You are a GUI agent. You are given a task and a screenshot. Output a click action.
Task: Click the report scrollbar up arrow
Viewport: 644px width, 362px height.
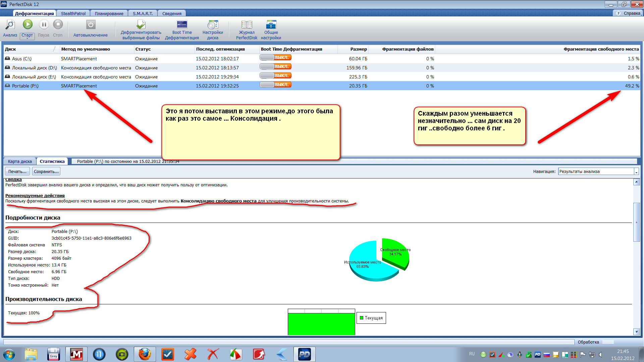(636, 182)
